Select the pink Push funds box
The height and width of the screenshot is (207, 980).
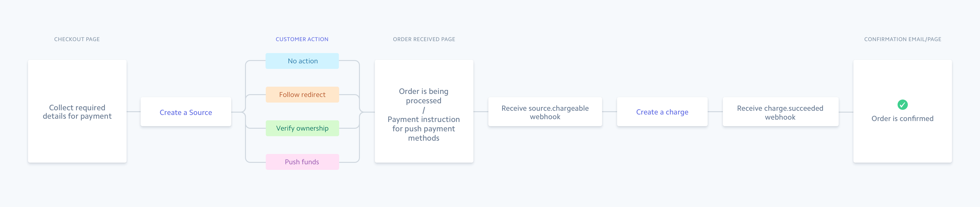302,162
